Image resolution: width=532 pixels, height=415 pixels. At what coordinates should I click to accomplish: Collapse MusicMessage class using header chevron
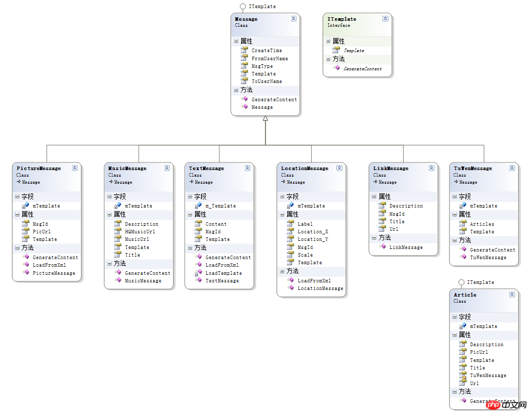(167, 168)
